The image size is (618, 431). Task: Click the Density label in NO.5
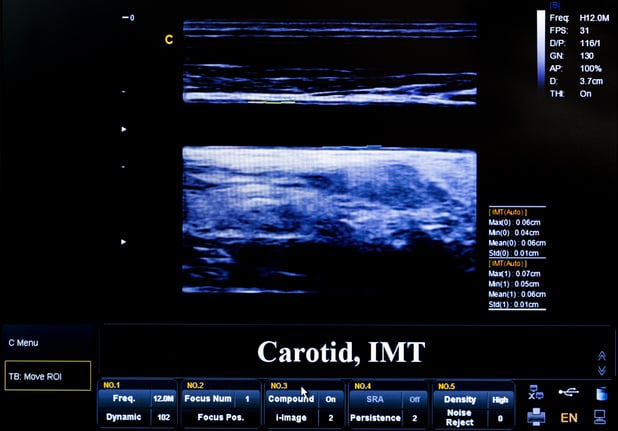click(460, 399)
